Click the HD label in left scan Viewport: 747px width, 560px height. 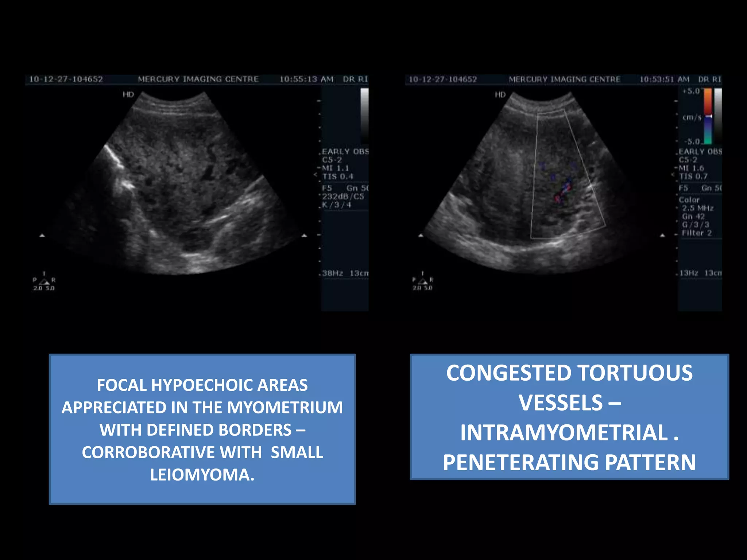pyautogui.click(x=128, y=94)
